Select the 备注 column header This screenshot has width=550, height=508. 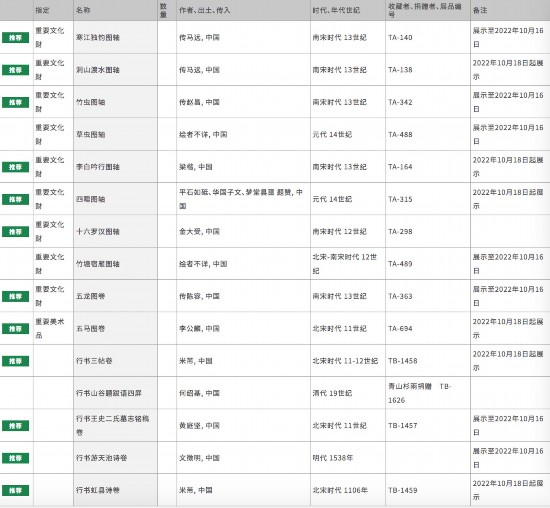(480, 10)
